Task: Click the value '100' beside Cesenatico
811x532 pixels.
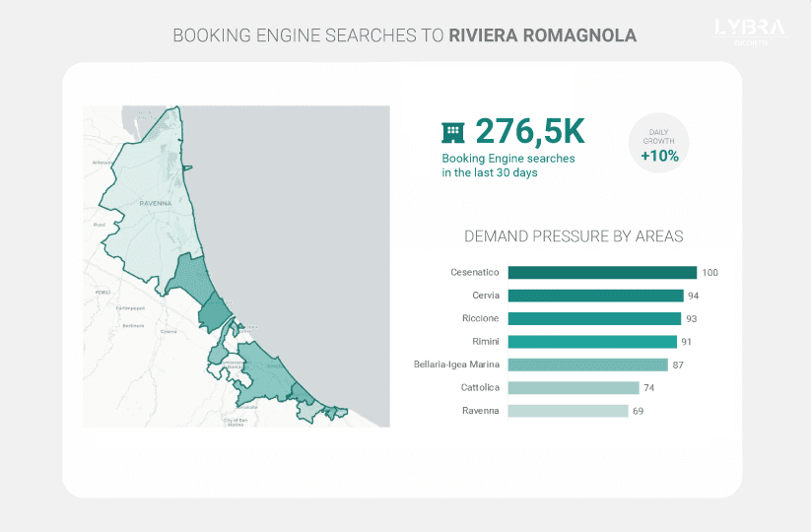Action: 710,273
